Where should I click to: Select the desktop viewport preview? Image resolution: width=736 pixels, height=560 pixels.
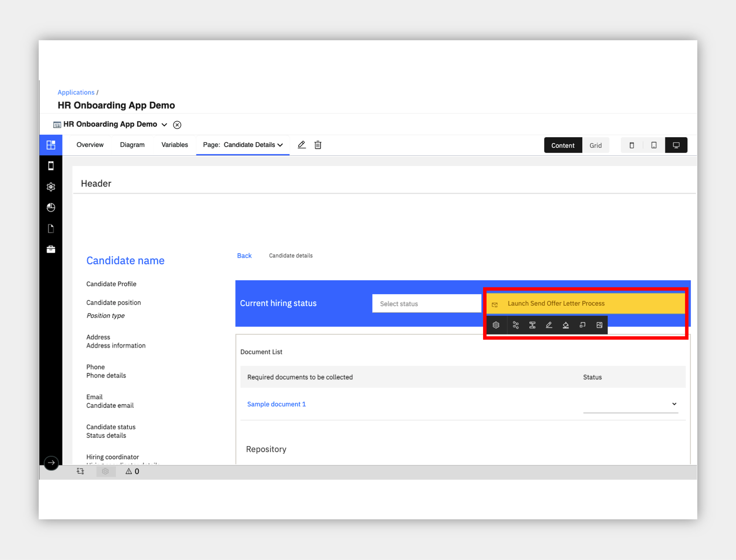[676, 145]
